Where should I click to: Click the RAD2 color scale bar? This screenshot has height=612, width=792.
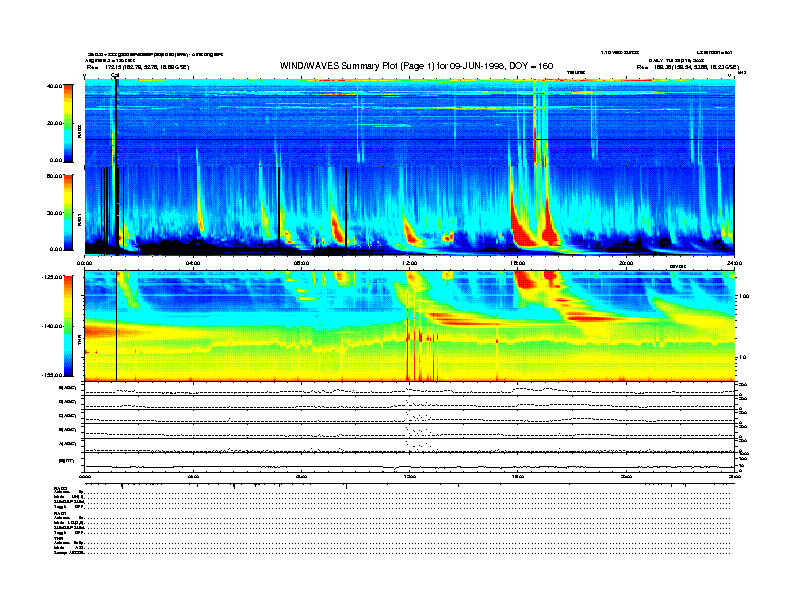point(68,123)
